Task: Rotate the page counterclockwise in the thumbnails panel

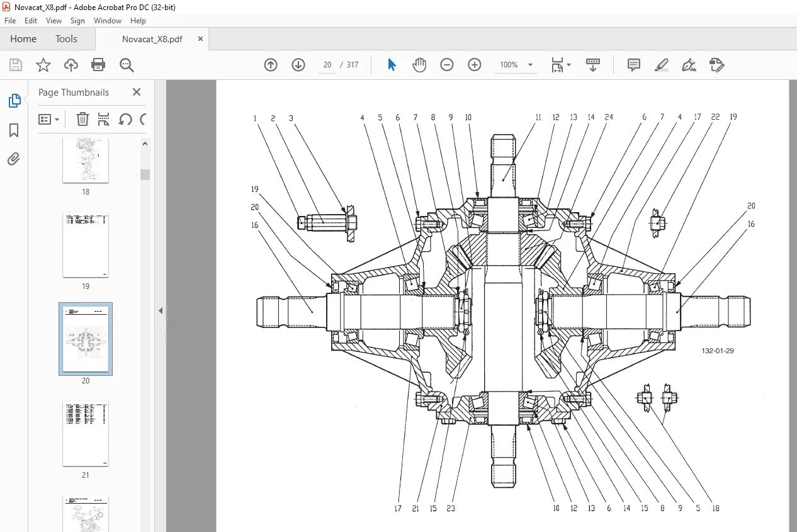Action: click(125, 119)
